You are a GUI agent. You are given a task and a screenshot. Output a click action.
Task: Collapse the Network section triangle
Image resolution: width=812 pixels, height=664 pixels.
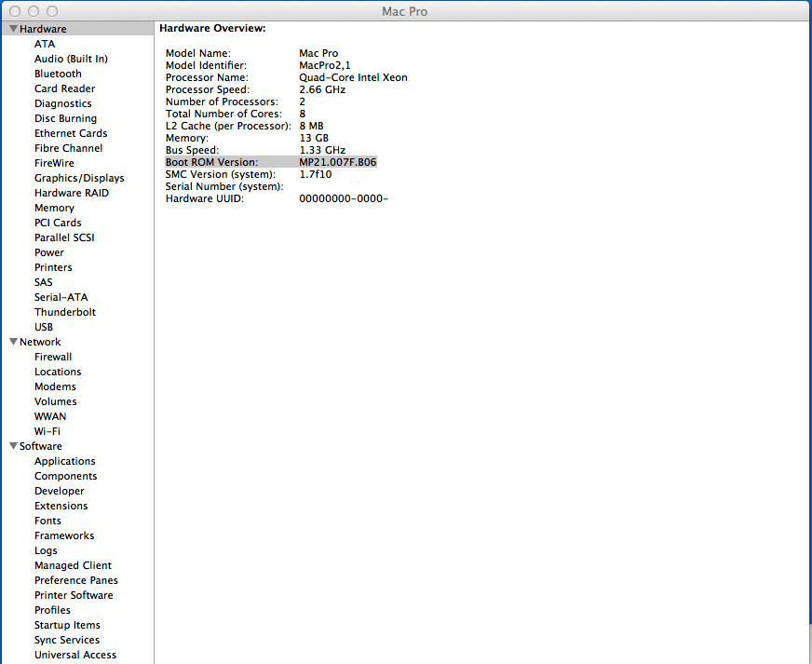(13, 342)
